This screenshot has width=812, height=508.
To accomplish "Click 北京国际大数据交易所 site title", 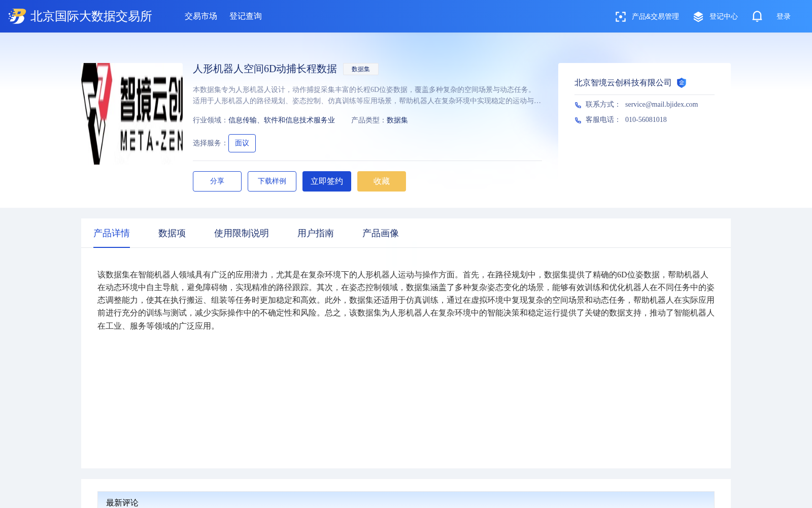I will pos(91,16).
